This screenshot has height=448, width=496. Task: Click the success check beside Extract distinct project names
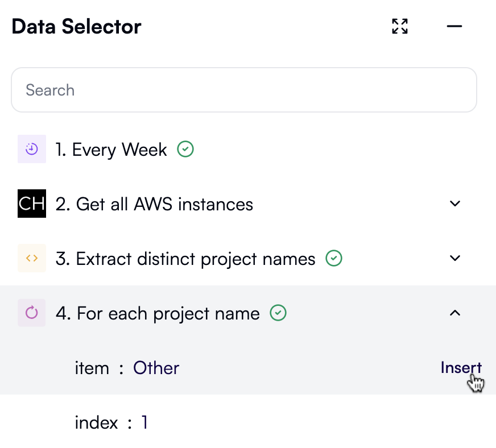pyautogui.click(x=334, y=258)
